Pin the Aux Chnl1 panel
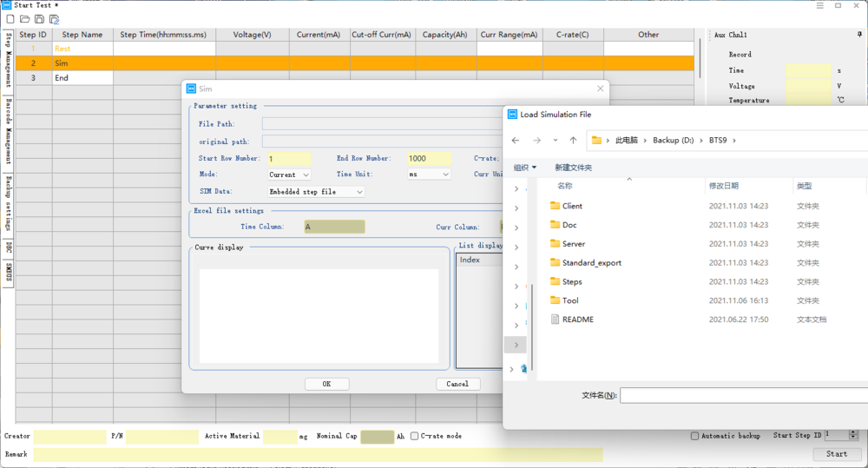868x468 pixels. (858, 36)
